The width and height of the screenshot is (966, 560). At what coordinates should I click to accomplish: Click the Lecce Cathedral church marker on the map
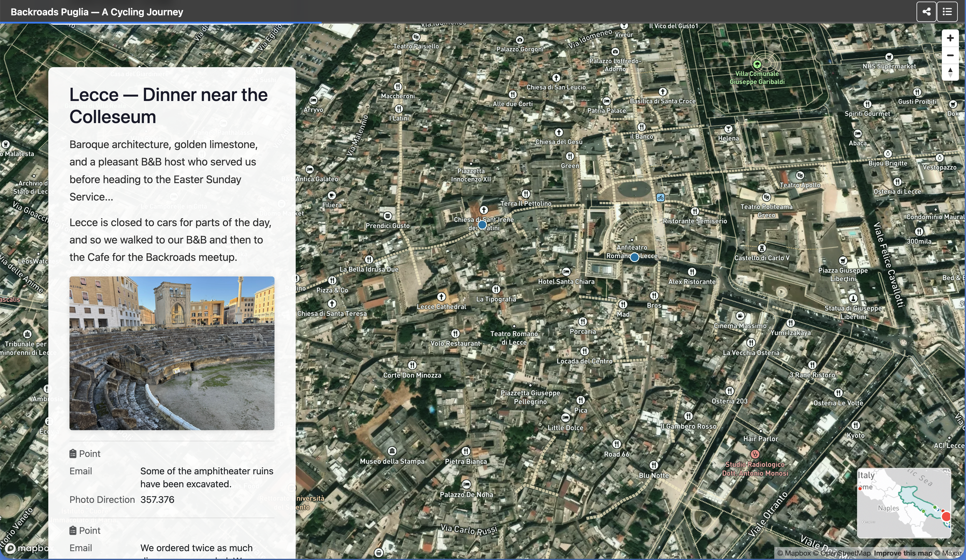pyautogui.click(x=441, y=297)
